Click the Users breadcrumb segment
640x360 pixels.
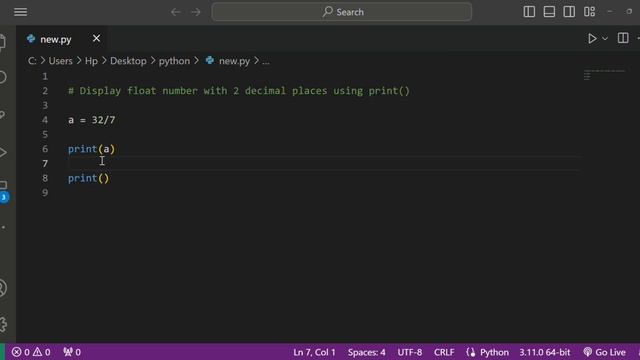(x=60, y=61)
